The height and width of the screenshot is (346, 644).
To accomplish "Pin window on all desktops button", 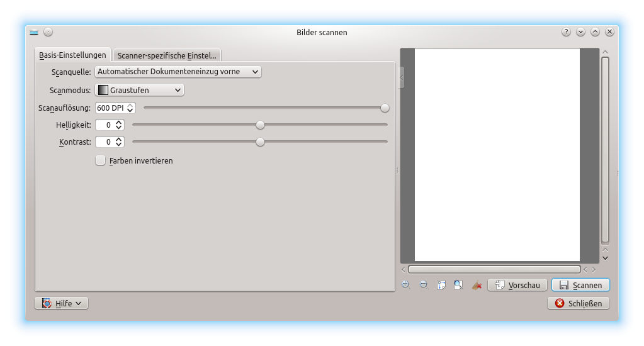I will [48, 32].
